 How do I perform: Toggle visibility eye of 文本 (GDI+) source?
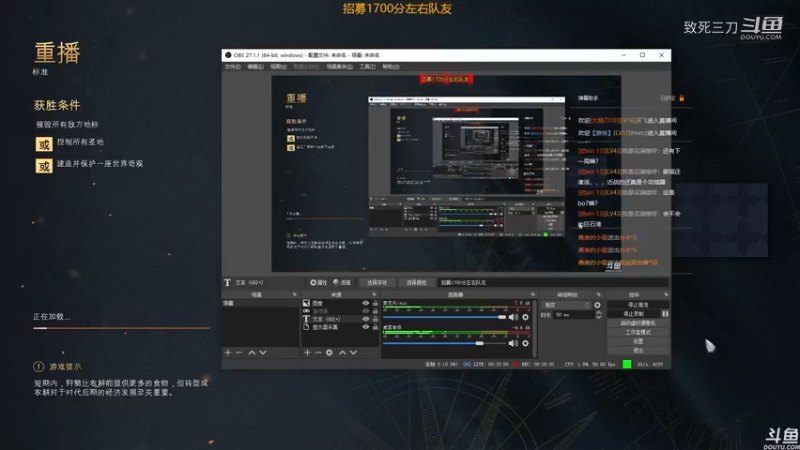pos(365,319)
